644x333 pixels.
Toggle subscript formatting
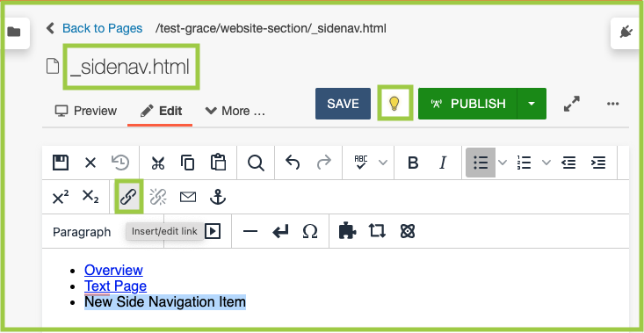click(90, 196)
